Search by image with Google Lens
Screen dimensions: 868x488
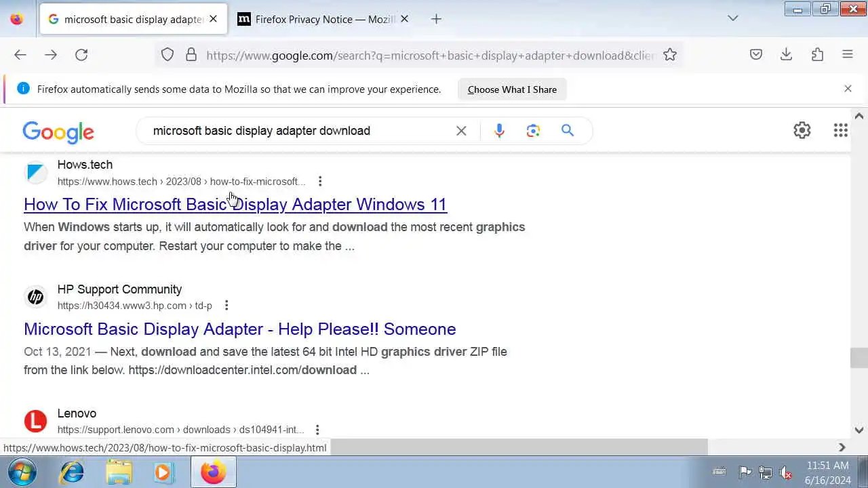(x=533, y=131)
